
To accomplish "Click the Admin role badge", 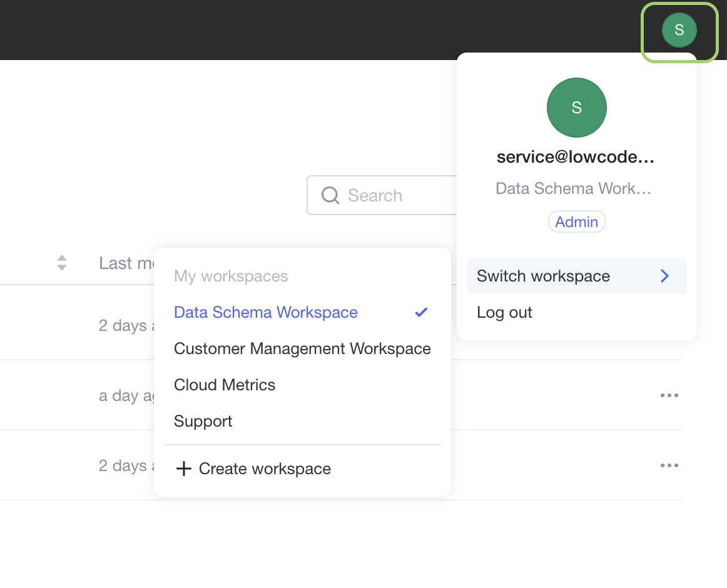I will point(576,222).
